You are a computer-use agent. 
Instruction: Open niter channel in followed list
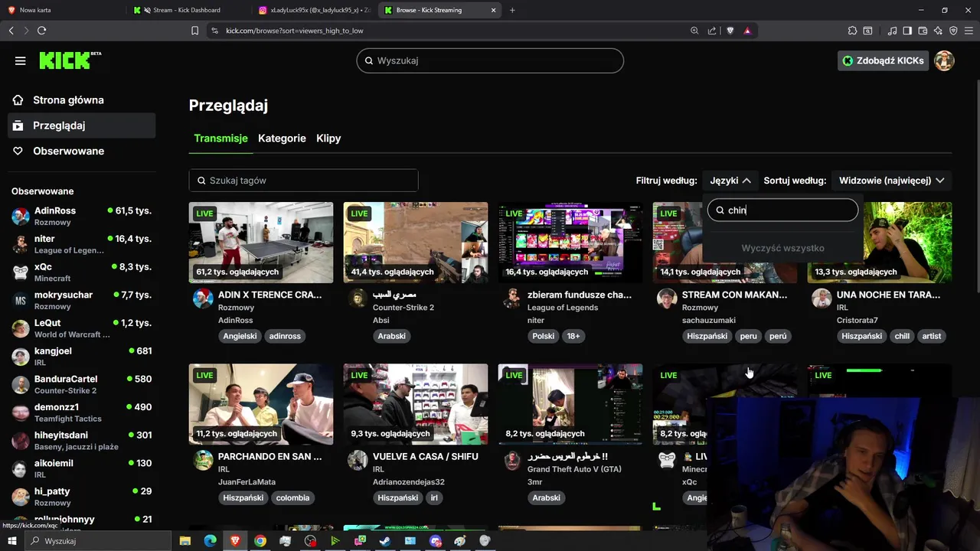click(x=81, y=244)
